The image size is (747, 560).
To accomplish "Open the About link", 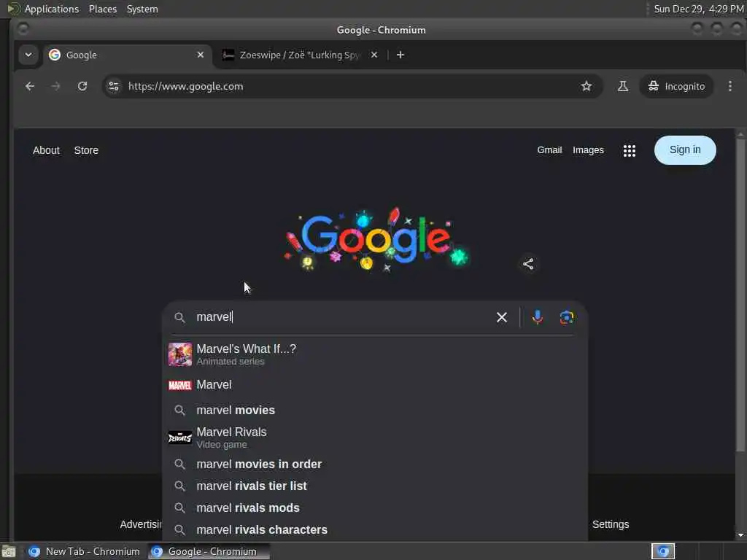I will pyautogui.click(x=46, y=150).
